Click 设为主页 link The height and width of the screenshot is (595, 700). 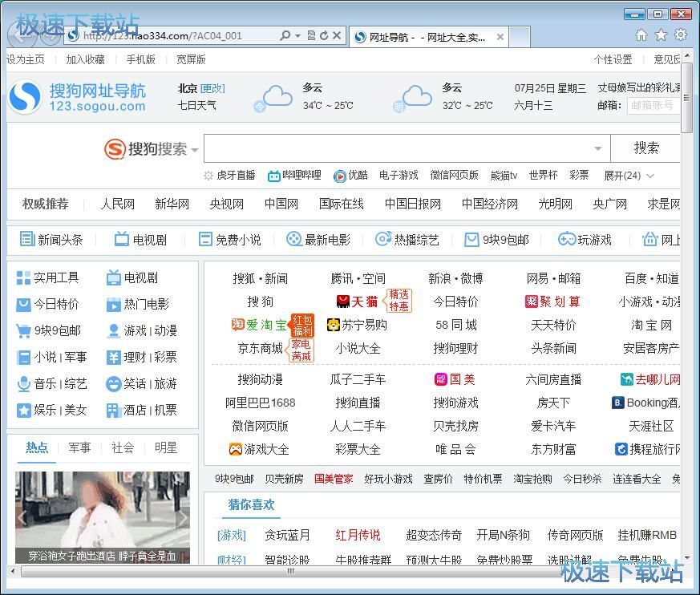point(26,59)
